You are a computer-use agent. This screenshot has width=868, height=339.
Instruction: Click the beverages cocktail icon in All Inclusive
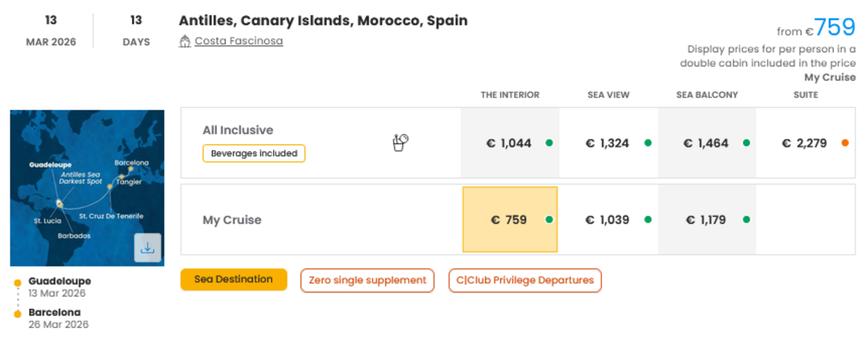click(x=400, y=142)
